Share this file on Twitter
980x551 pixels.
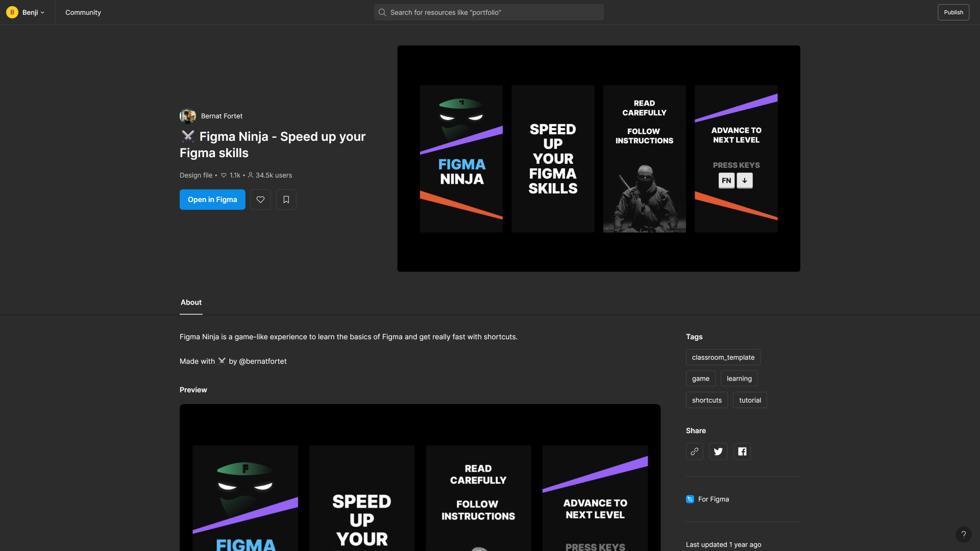[718, 452]
